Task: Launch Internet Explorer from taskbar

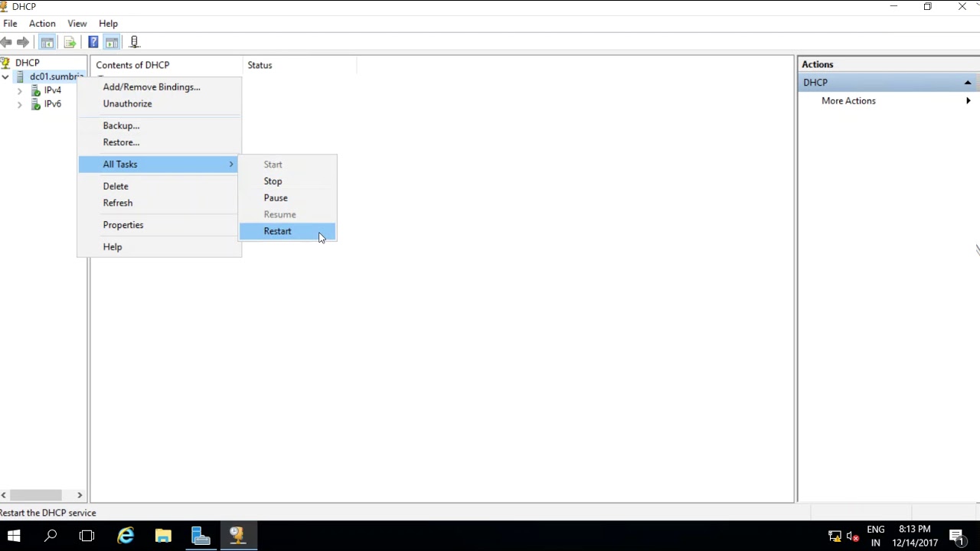Action: coord(126,536)
